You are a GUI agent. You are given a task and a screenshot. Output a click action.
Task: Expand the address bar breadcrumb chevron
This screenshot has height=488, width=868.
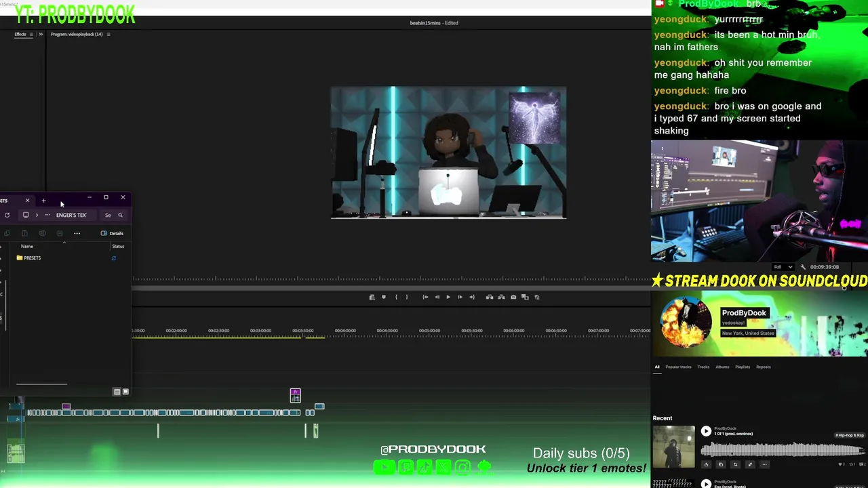37,215
